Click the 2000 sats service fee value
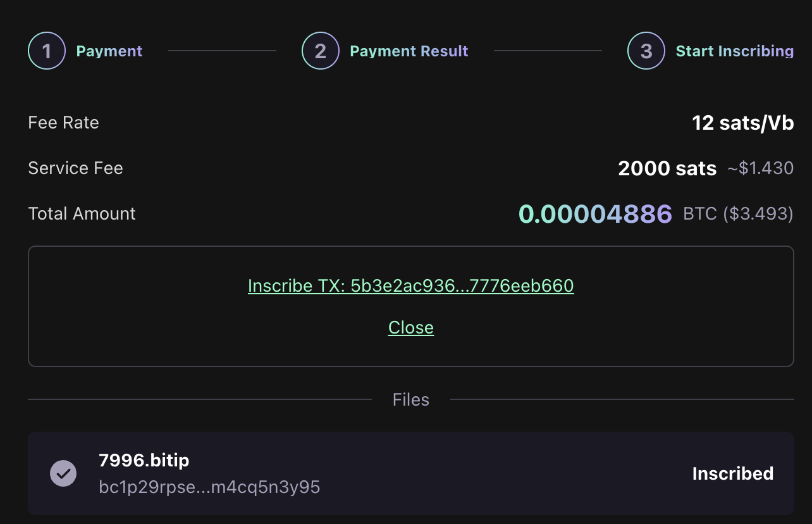812x524 pixels. [x=667, y=168]
